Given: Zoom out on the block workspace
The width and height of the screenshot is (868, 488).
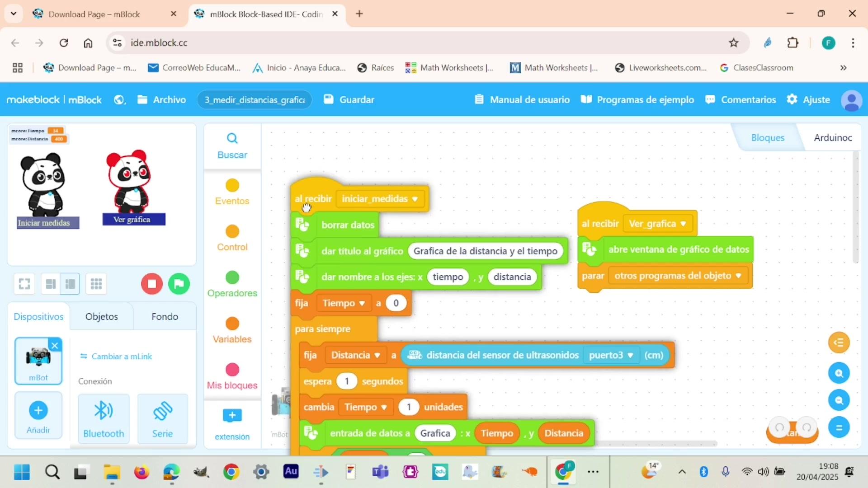Looking at the screenshot, I should pos(839,400).
